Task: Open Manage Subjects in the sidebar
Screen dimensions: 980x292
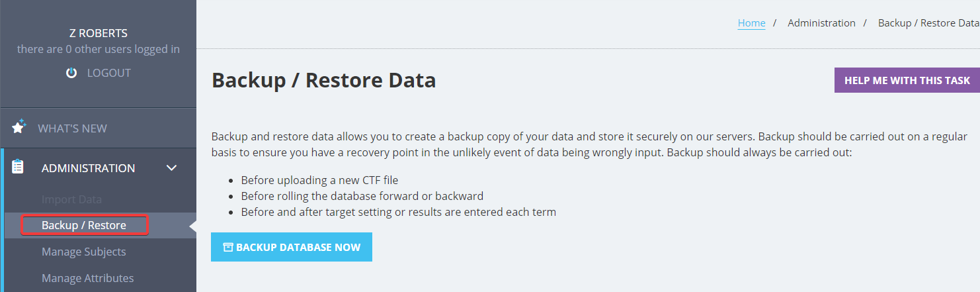Action: tap(83, 252)
